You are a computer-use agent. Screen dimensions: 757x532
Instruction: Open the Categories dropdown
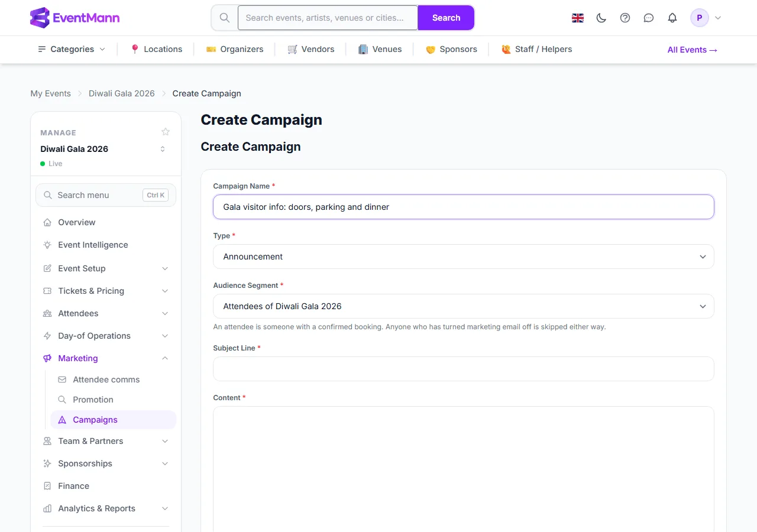click(72, 49)
